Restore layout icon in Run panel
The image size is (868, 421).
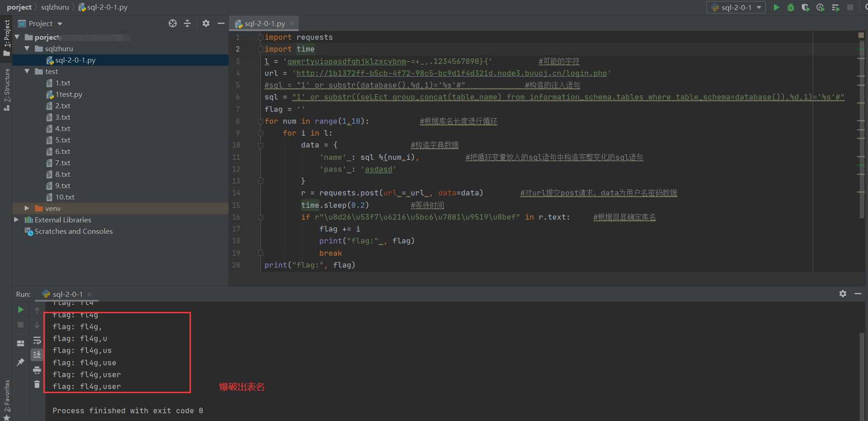[21, 343]
